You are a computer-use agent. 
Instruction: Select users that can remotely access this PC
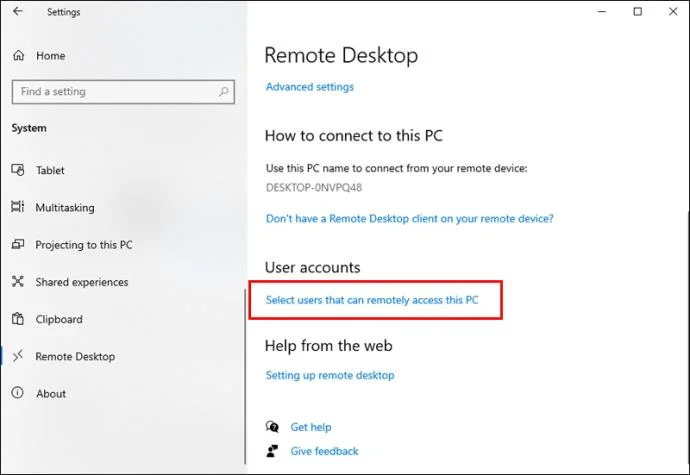point(372,300)
